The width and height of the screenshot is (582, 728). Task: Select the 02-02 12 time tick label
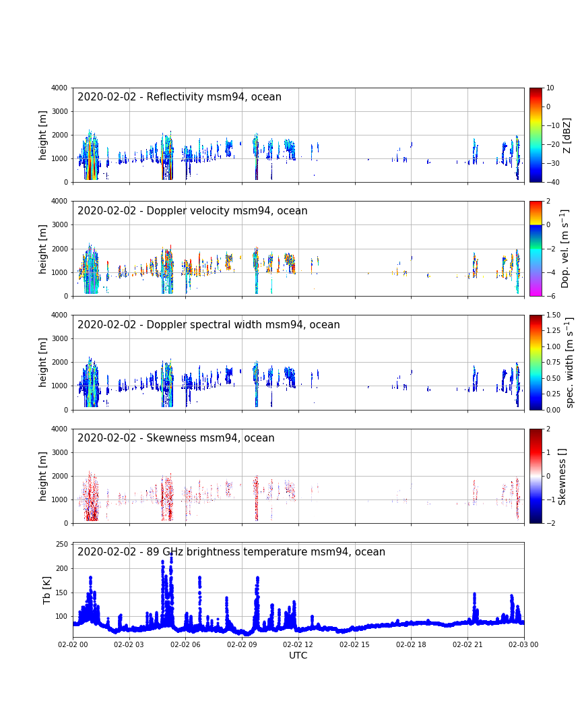click(298, 644)
